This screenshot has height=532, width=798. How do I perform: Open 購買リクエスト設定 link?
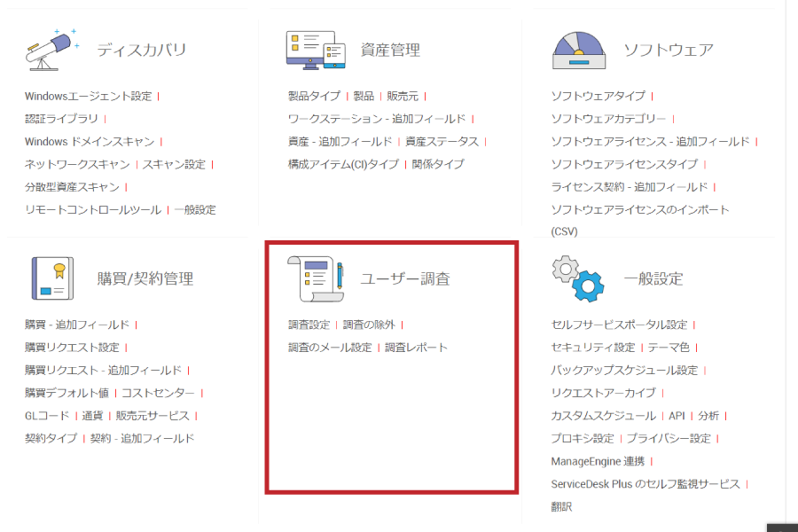73,348
